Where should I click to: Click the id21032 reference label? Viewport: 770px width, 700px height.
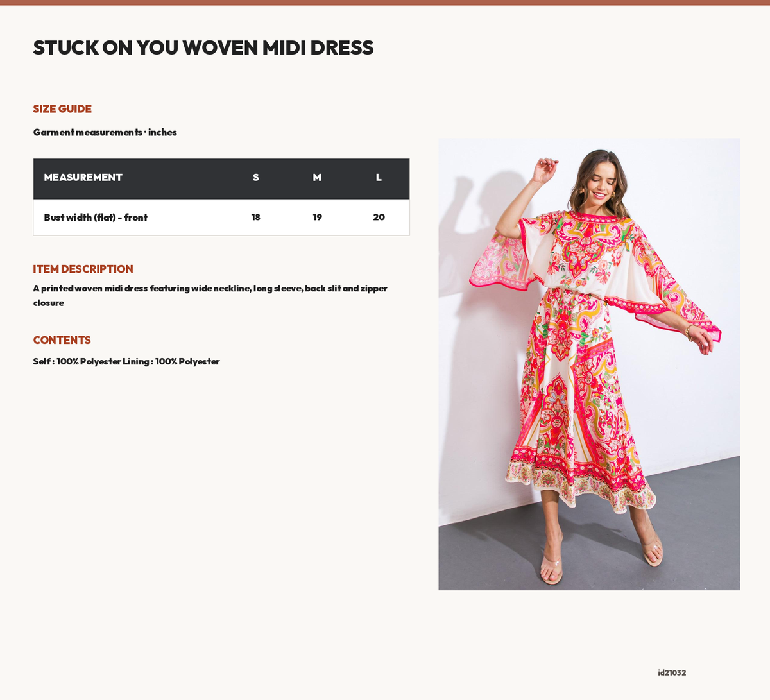(672, 673)
